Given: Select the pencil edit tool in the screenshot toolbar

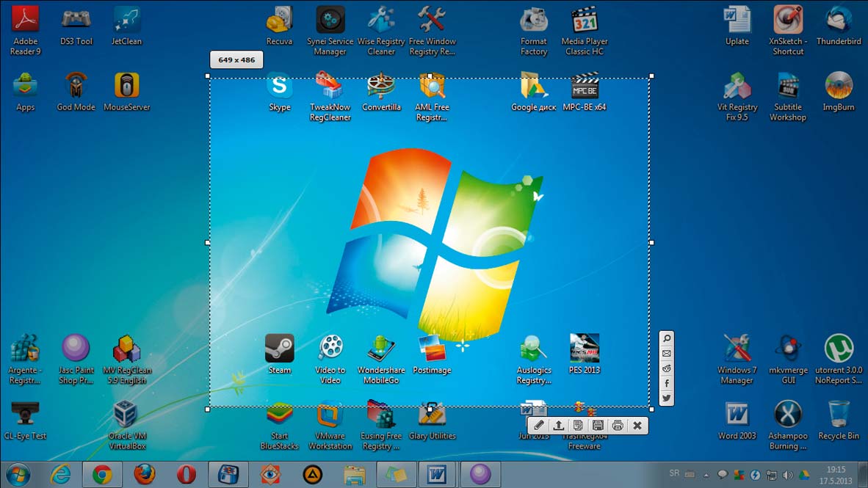Looking at the screenshot, I should pyautogui.click(x=538, y=426).
